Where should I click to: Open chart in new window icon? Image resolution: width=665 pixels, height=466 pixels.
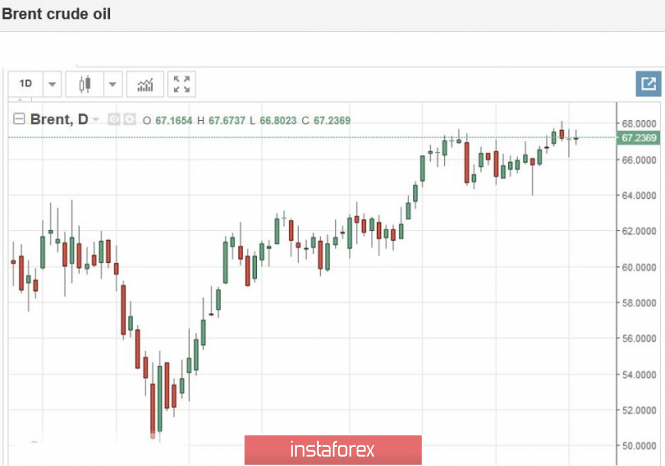point(648,84)
